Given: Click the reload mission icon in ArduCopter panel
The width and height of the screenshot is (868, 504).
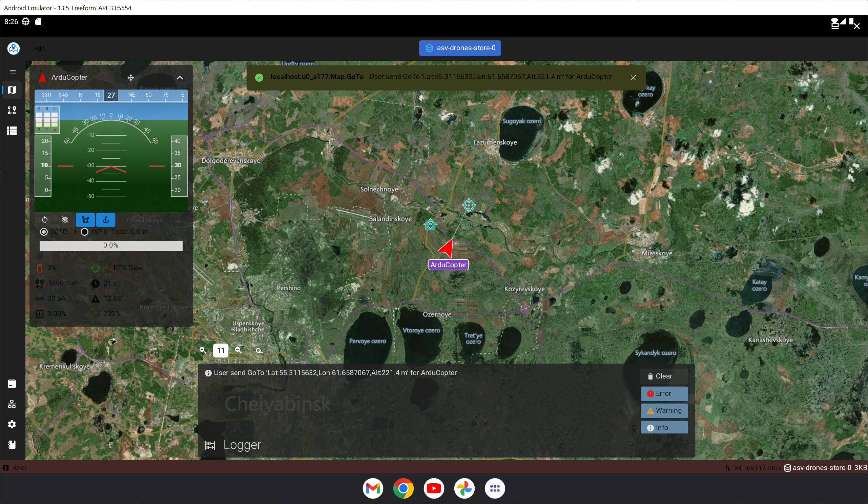Looking at the screenshot, I should coord(45,220).
